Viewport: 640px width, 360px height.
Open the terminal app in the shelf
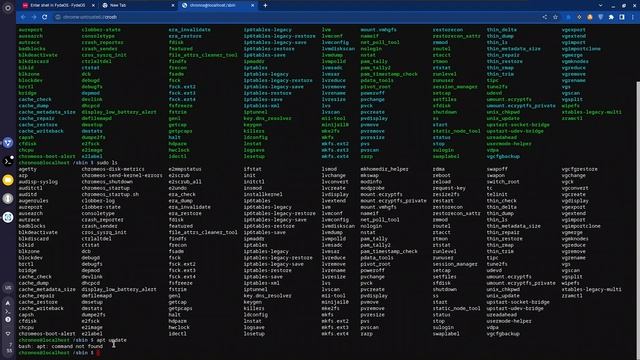point(8,161)
